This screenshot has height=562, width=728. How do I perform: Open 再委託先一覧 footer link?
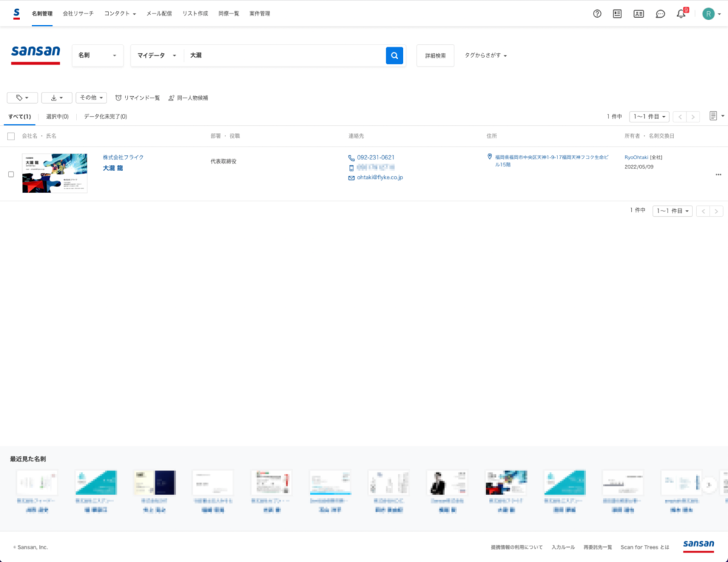point(597,547)
